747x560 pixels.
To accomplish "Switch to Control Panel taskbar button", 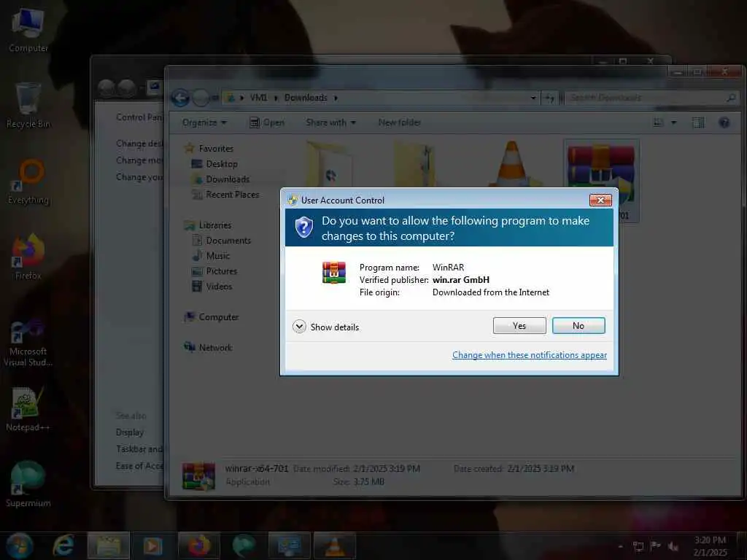I will (x=289, y=545).
